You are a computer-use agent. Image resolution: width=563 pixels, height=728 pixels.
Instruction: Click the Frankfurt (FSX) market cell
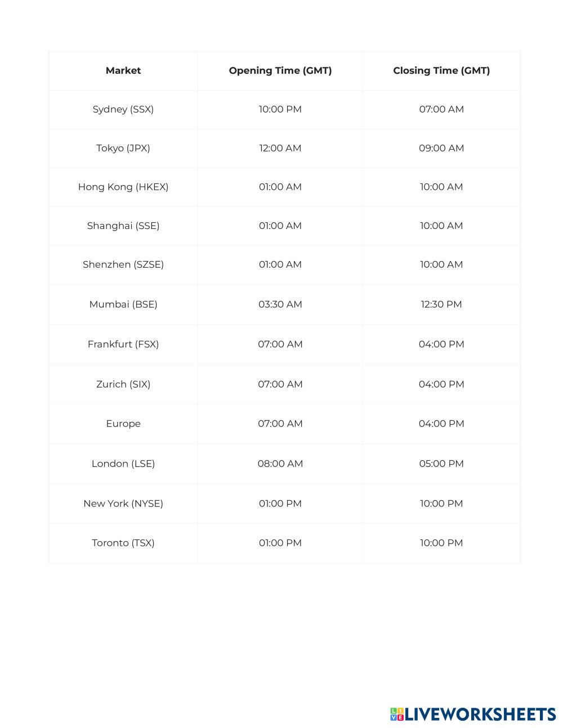[x=123, y=344]
